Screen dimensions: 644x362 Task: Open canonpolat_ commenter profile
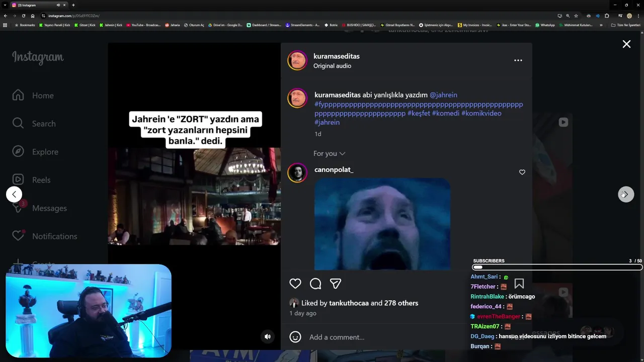pyautogui.click(x=334, y=170)
